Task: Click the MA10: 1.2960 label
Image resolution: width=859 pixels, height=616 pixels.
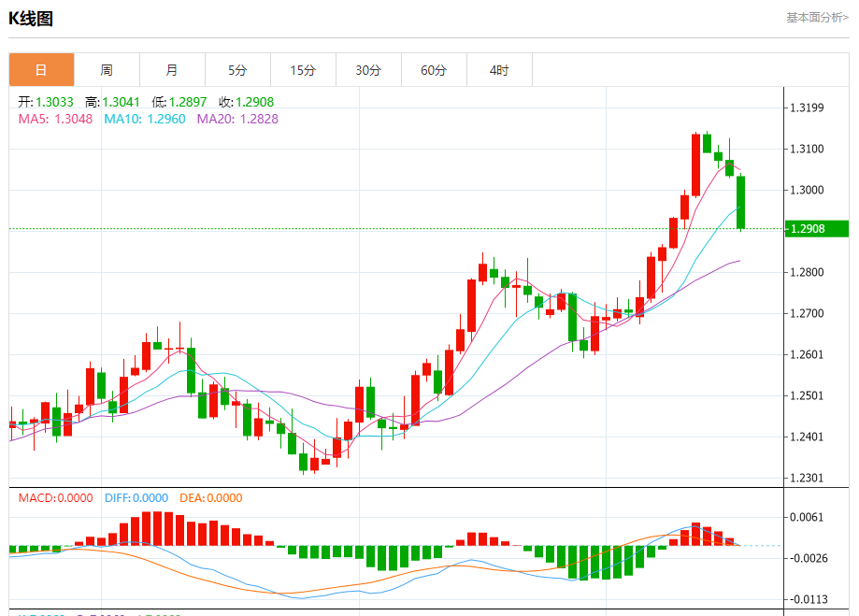Action: point(145,119)
